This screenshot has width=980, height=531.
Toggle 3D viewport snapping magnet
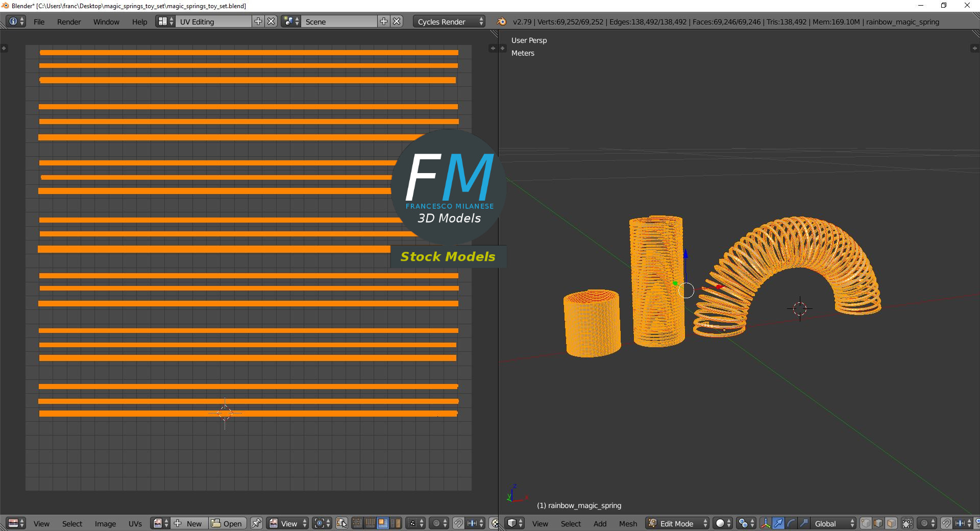click(x=946, y=523)
